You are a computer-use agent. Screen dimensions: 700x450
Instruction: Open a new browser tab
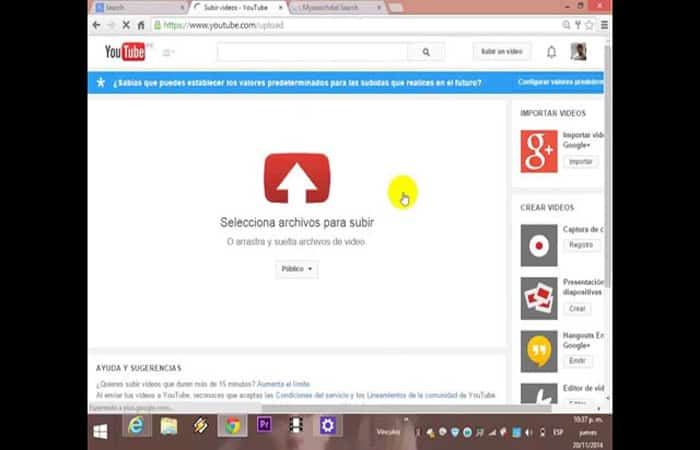(x=396, y=8)
